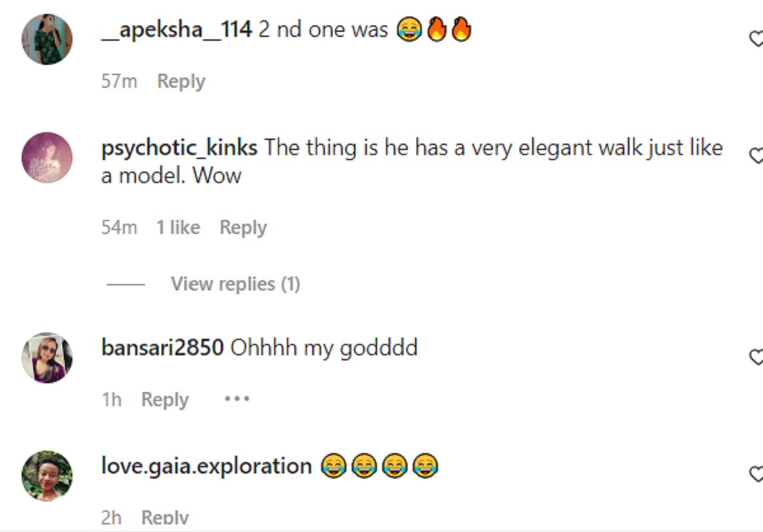Reply to __apeksha__114 comment
Viewport: 763px width, 532px height.
[181, 81]
